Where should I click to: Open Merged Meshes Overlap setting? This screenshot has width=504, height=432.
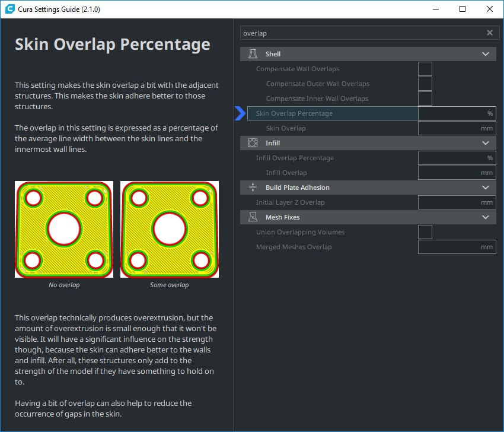(x=294, y=247)
